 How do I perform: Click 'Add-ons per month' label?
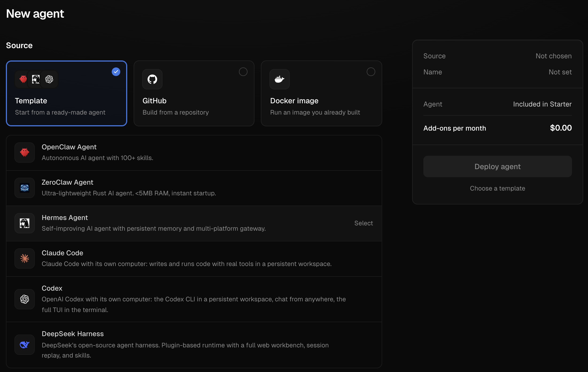(455, 128)
